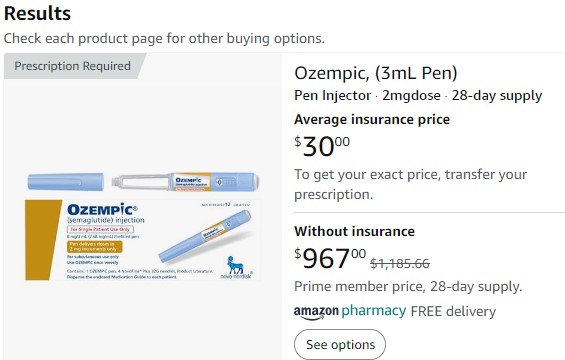Click the Pen Injector 2mgdose details line
Screen dimensions: 565x360
coord(418,95)
